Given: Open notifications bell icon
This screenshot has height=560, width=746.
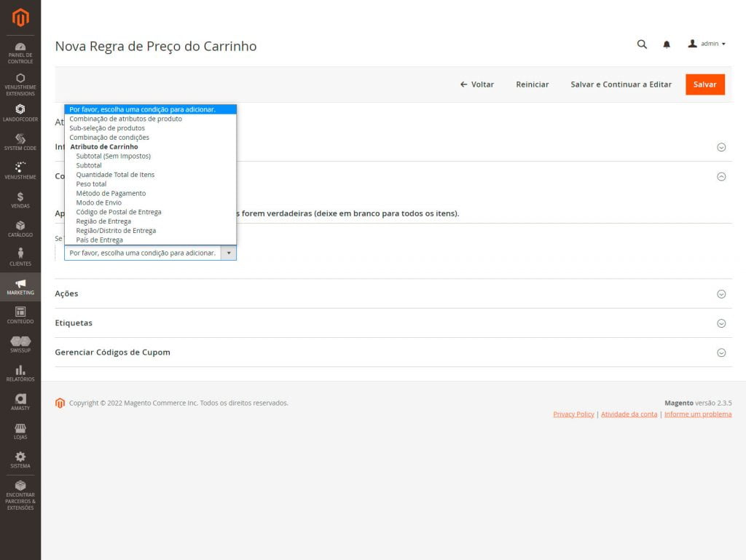Looking at the screenshot, I should tap(667, 44).
